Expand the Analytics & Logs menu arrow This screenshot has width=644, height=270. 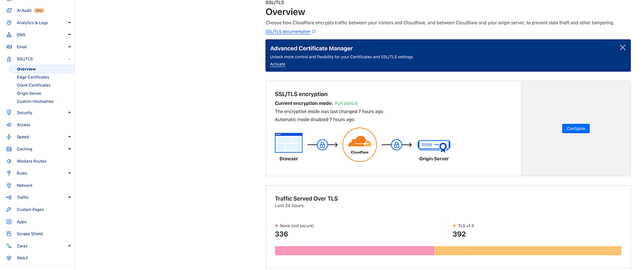(x=69, y=23)
